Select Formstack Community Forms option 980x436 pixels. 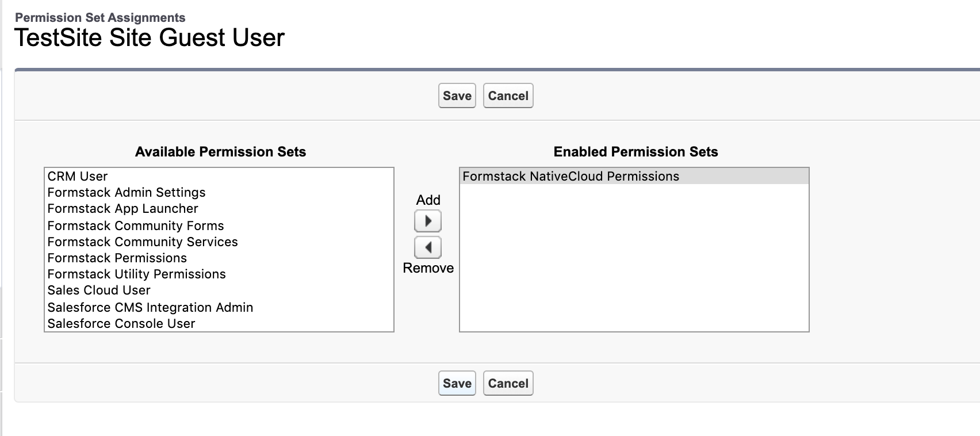click(136, 226)
